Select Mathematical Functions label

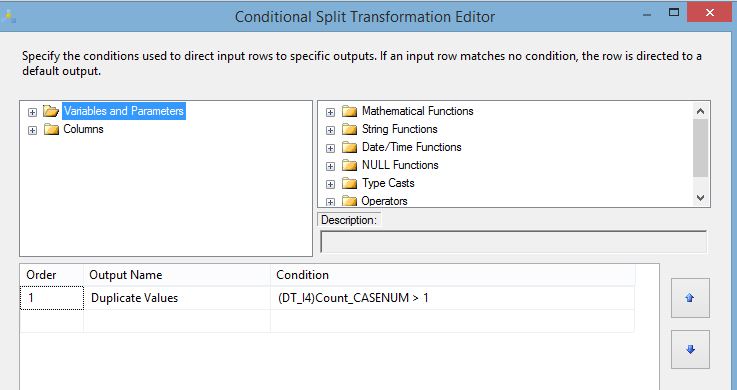click(x=417, y=111)
